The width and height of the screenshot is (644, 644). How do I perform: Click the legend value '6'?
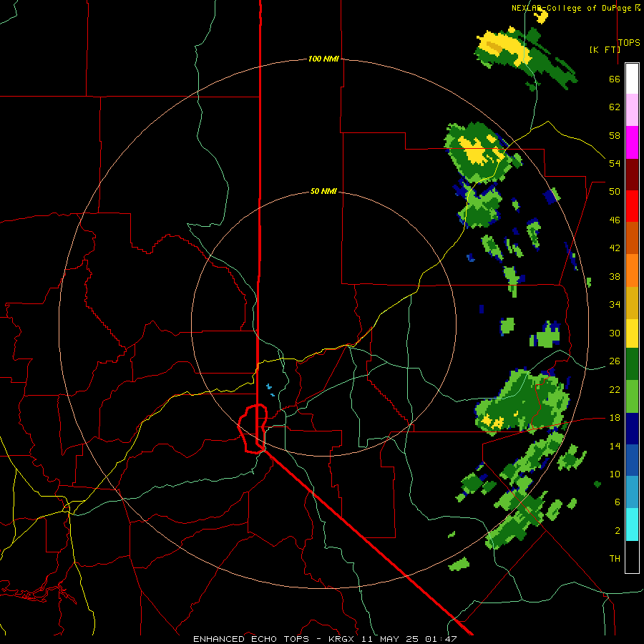pos(618,502)
